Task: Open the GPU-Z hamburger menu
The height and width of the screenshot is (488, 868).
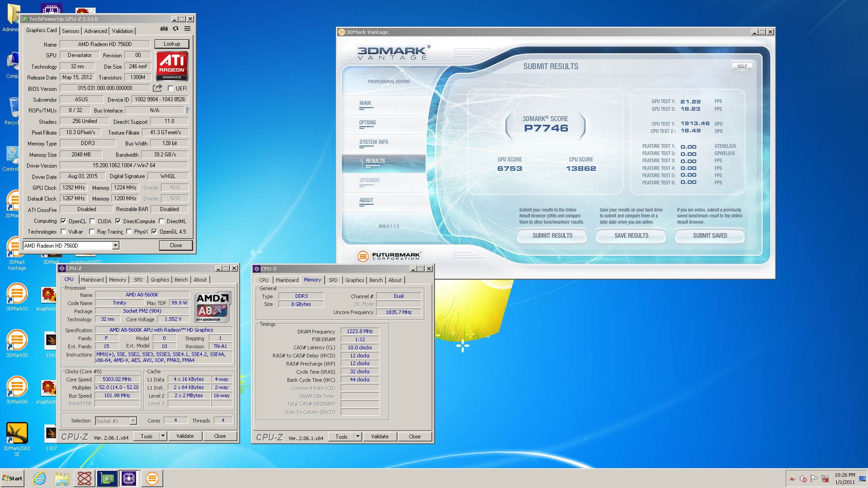Action: 187,29
